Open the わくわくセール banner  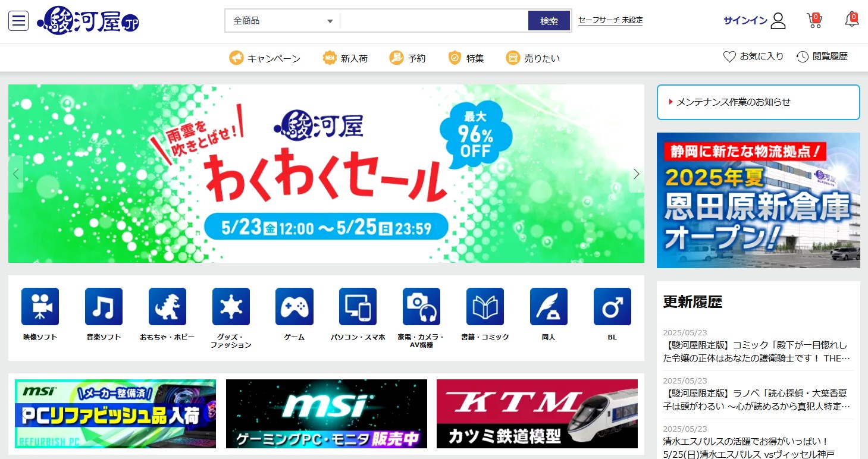pyautogui.click(x=326, y=174)
